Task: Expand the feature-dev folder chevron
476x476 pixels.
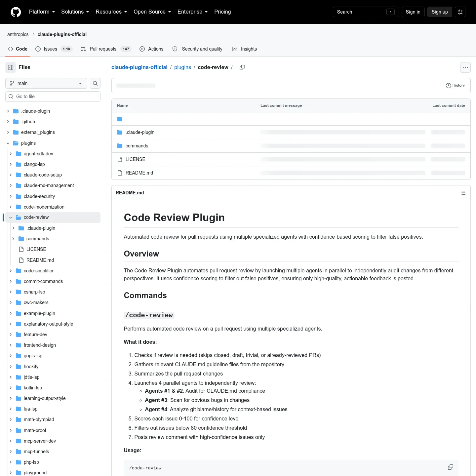Action: click(x=11, y=335)
